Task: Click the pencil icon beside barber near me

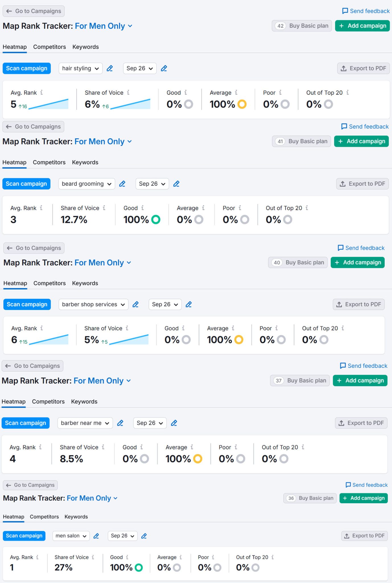Action: click(120, 423)
